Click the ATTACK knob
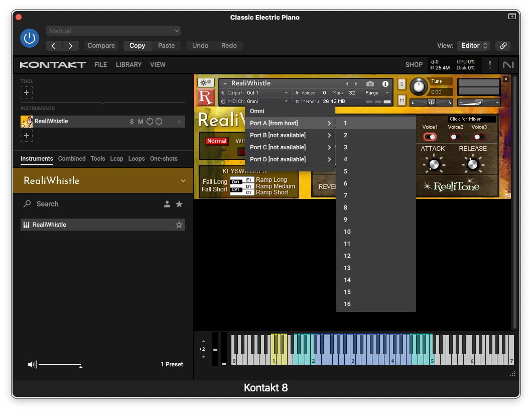The height and width of the screenshot is (412, 532). pyautogui.click(x=434, y=164)
